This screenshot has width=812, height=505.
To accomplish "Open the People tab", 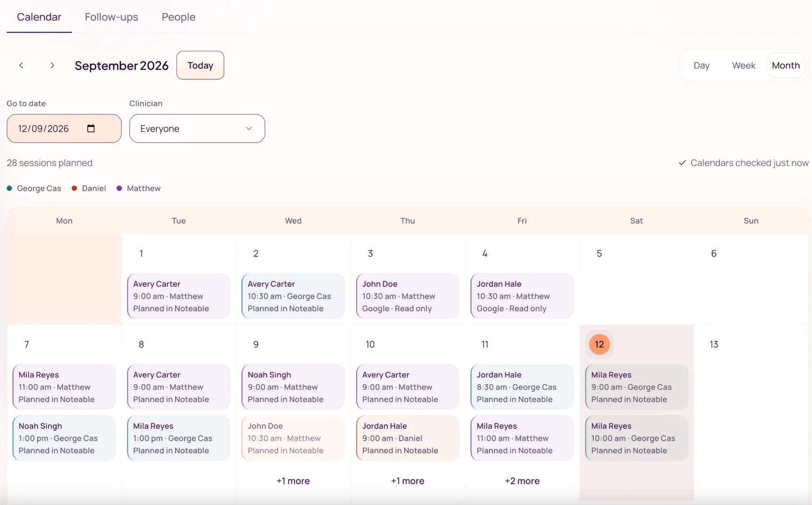I will click(179, 17).
